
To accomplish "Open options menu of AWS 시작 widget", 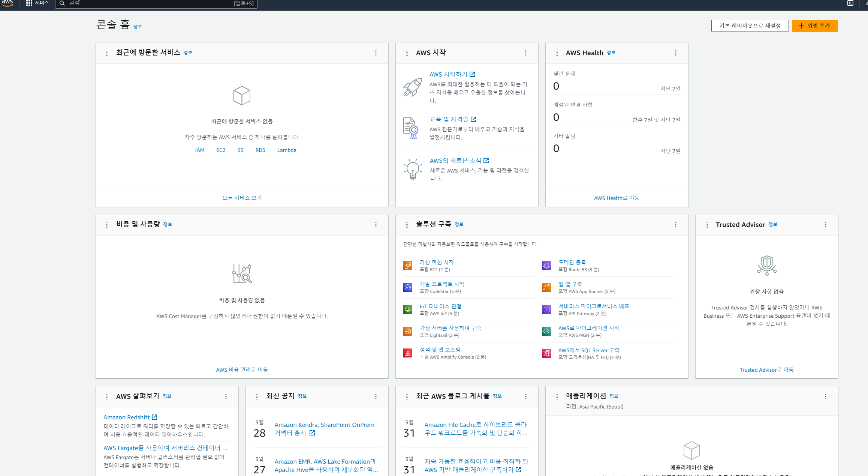I will point(526,53).
